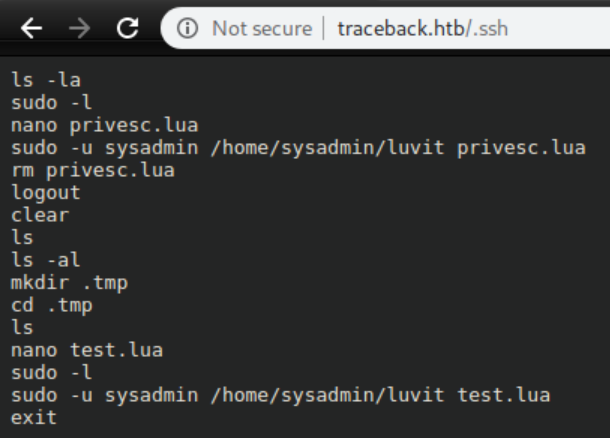This screenshot has height=438, width=610.
Task: Click the luvit test.lua sudo command line
Action: [281, 396]
